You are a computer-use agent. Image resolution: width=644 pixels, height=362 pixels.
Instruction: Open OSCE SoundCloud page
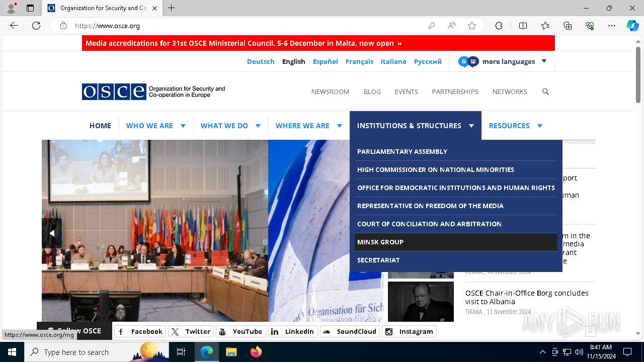tap(350, 331)
